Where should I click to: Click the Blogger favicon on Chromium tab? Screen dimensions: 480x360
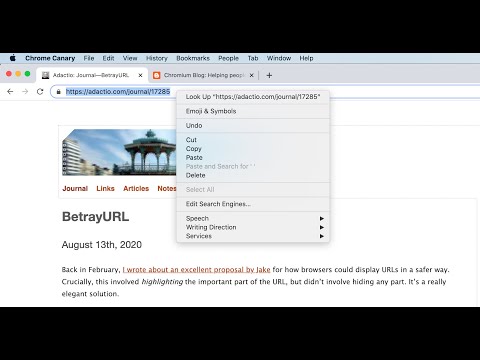tap(156, 75)
